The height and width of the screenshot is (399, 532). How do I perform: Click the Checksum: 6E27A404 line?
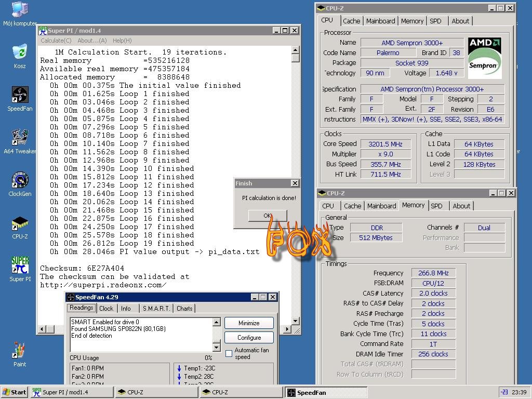(x=82, y=268)
